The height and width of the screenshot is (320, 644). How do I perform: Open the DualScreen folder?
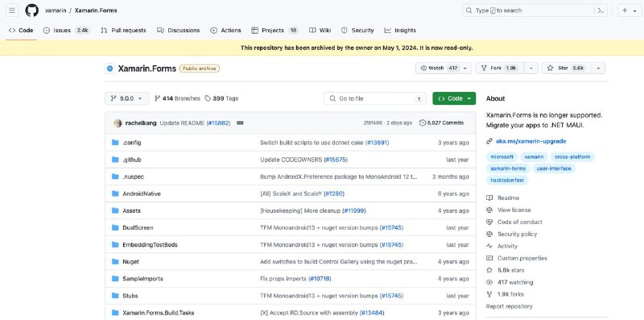click(138, 228)
